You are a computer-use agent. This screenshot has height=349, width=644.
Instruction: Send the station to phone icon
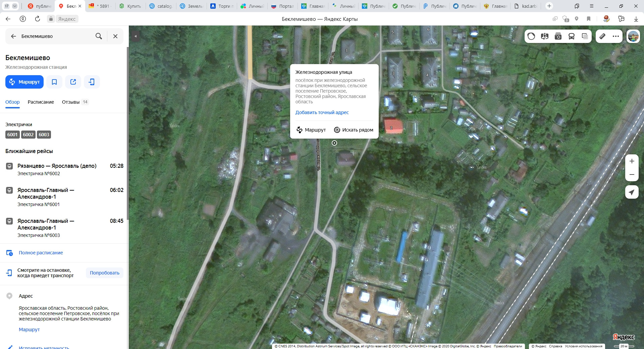[x=92, y=82]
